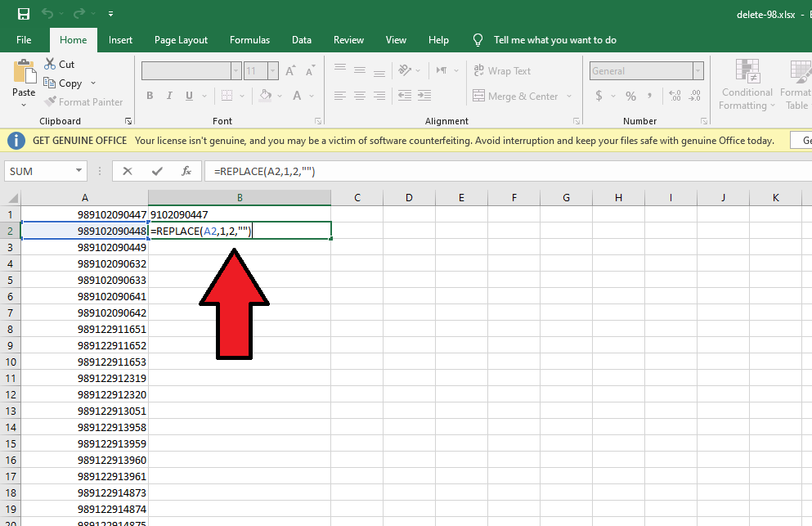Toggle Italic formatting

pos(170,97)
